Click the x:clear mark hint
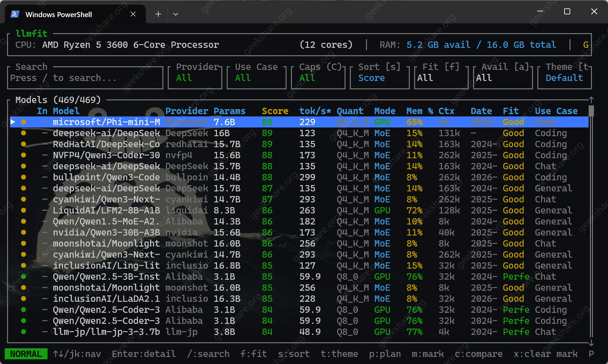 click(x=546, y=354)
